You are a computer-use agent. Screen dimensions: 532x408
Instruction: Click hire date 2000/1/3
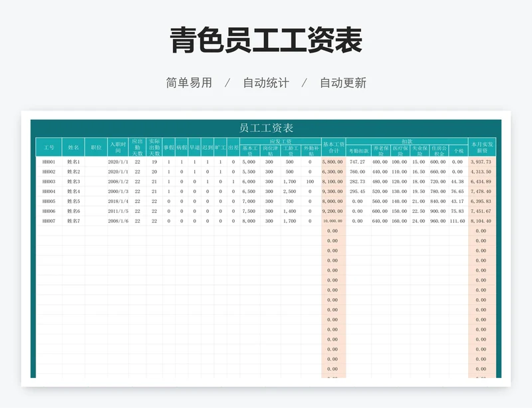click(118, 192)
